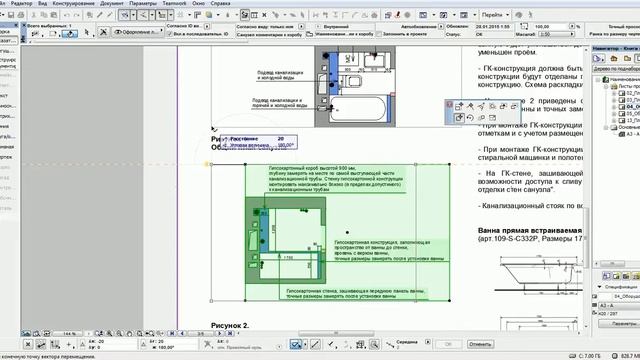This screenshot has width=640, height=360.
Task: Collapse the Наименование root node in Navigator
Action: [x=598, y=79]
